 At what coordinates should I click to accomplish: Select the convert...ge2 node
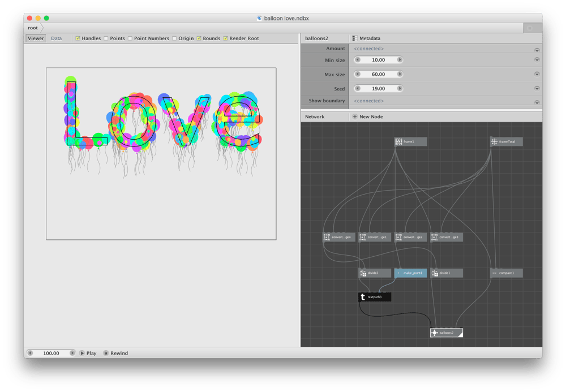(411, 237)
